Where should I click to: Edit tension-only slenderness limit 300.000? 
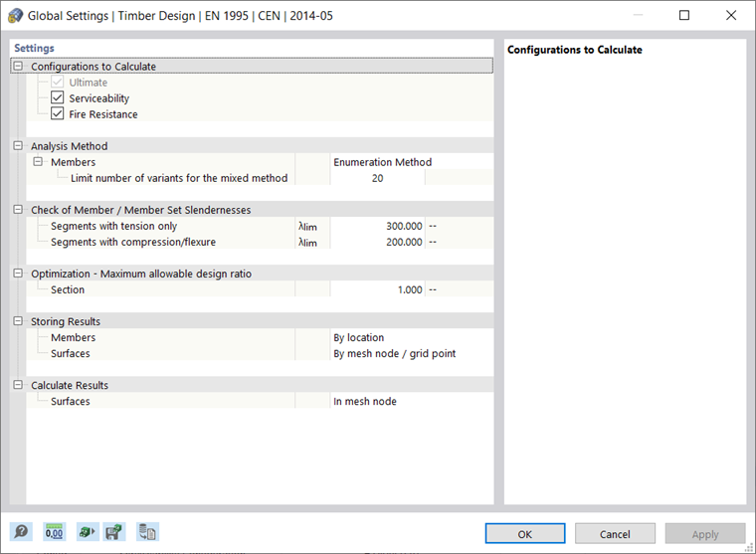(378, 226)
